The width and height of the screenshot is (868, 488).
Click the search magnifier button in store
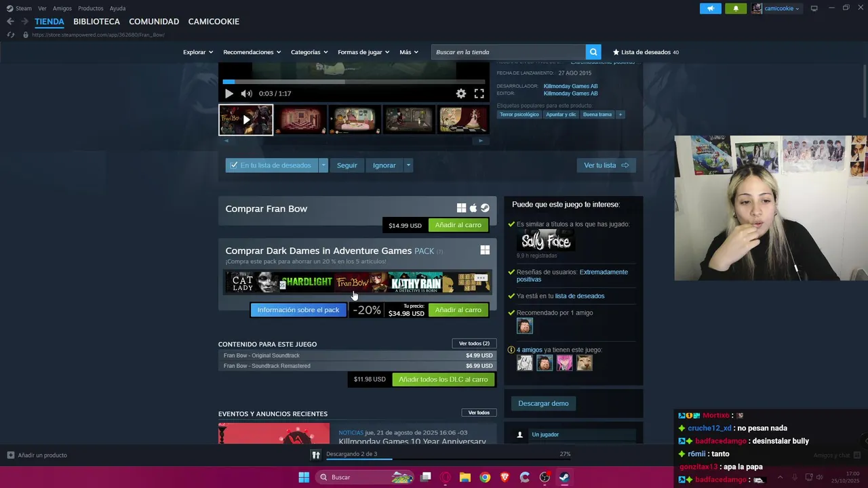click(x=593, y=52)
